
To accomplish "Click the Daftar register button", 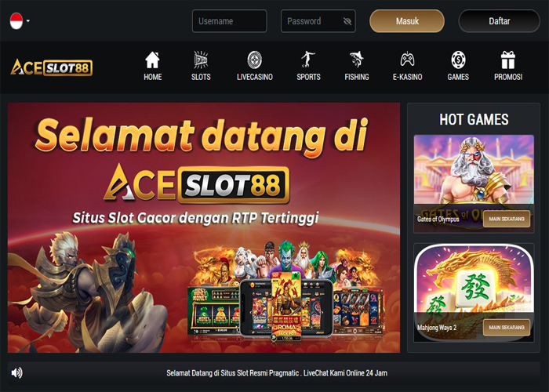I will [x=499, y=21].
